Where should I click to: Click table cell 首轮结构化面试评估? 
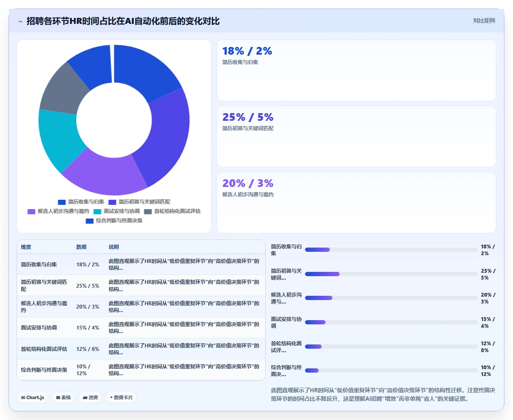point(44,349)
